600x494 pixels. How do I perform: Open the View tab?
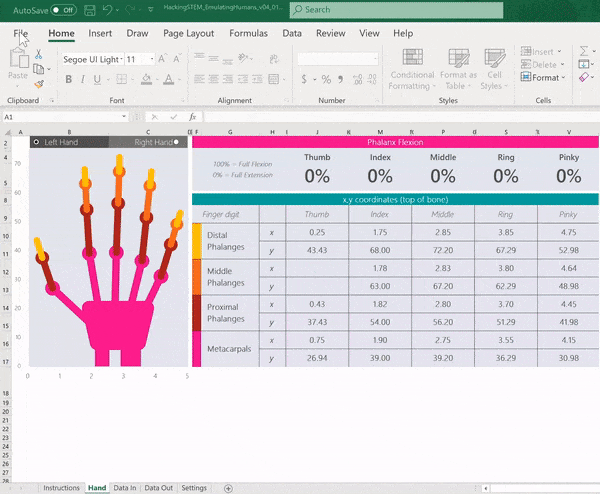[x=369, y=33]
